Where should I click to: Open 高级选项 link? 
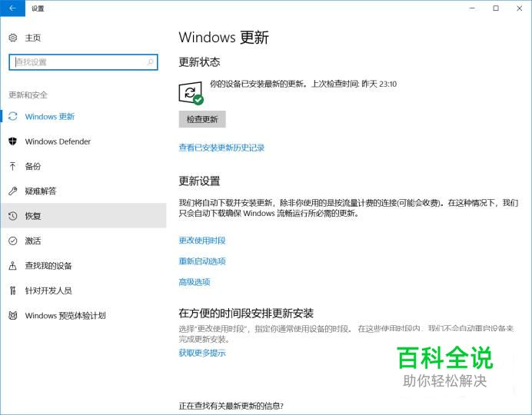point(195,282)
